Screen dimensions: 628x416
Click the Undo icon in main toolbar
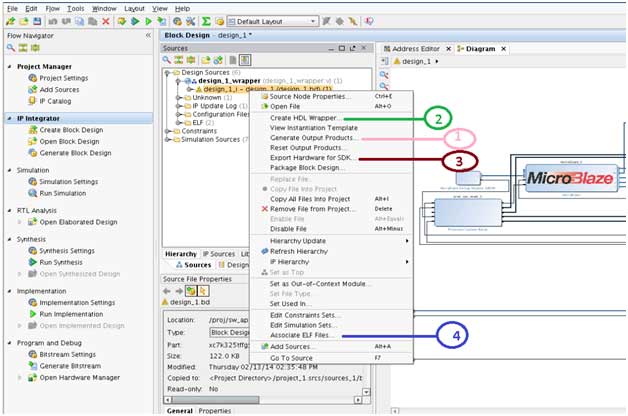pyautogui.click(x=53, y=21)
